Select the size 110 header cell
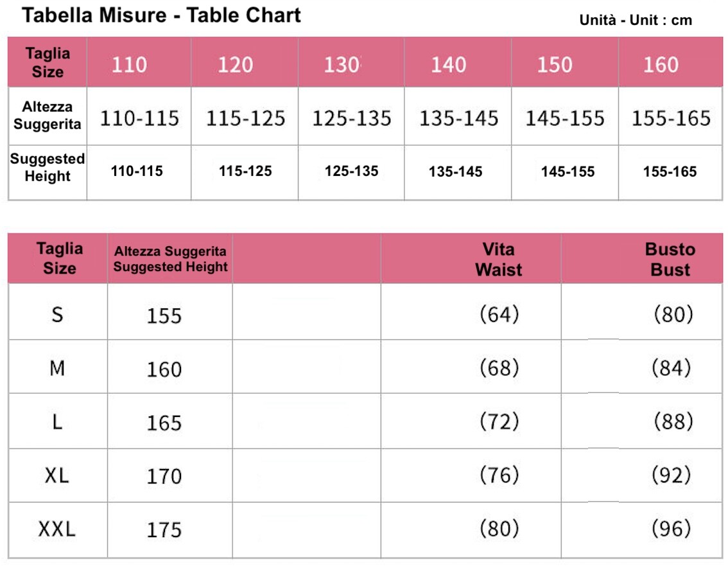The image size is (728, 575). click(139, 62)
